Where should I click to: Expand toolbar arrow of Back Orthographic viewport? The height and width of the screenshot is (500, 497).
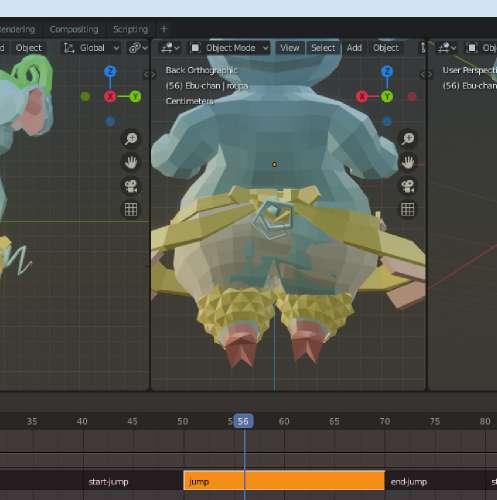coord(154,75)
